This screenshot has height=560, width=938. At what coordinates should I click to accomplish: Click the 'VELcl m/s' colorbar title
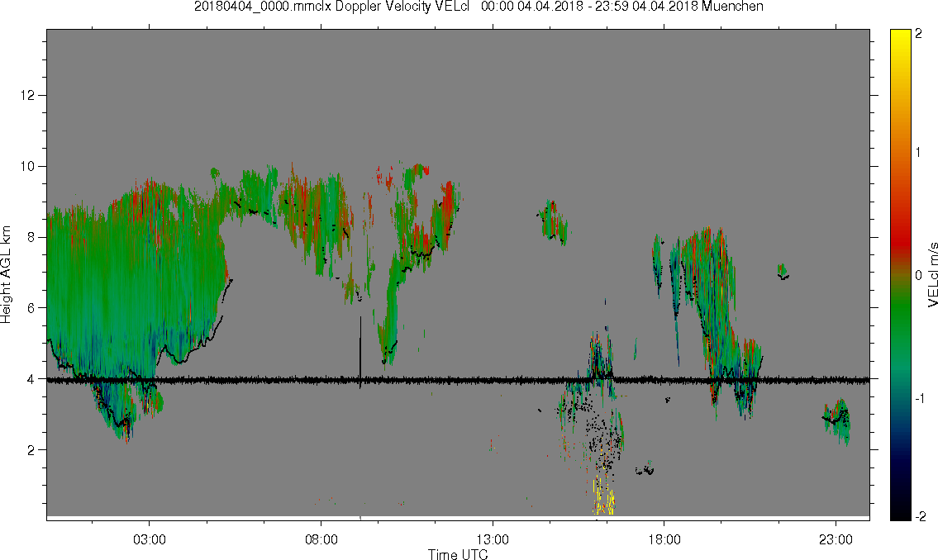click(x=932, y=275)
